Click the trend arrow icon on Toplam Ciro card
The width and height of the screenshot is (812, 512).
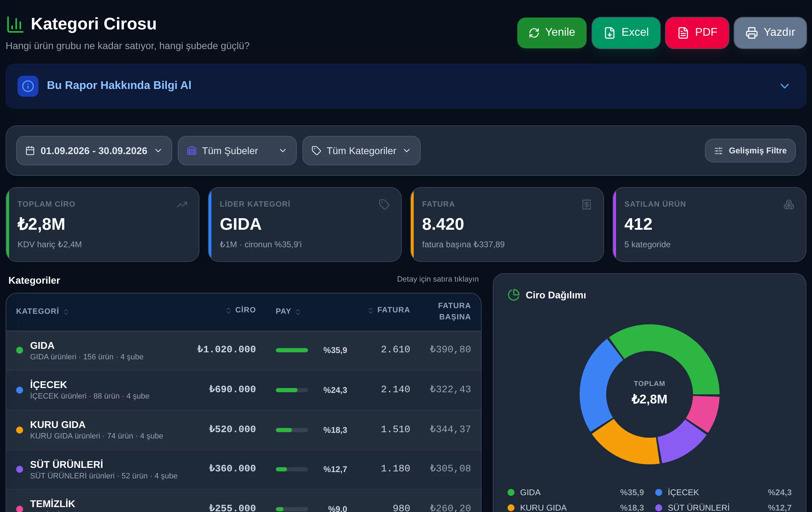coord(182,205)
